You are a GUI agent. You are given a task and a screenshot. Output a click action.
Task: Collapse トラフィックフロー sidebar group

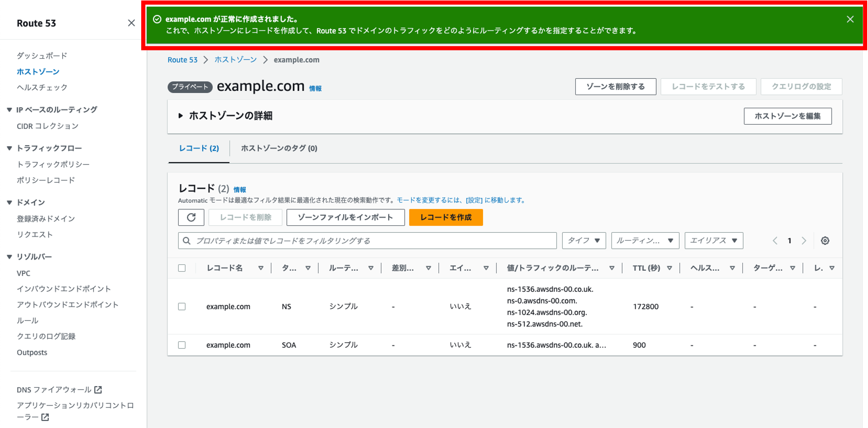point(9,148)
